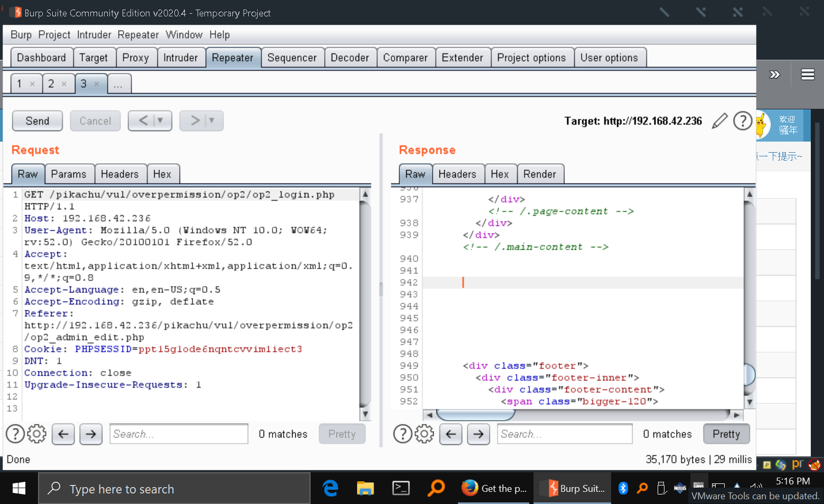Screen dimensions: 824x504
Task: Open Response Headers tab
Action: 457,174
